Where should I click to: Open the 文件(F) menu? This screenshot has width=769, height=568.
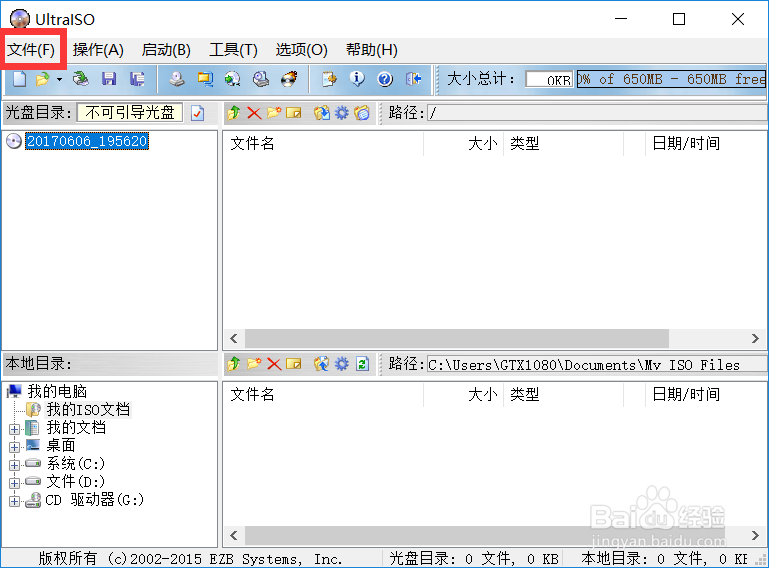[x=31, y=50]
